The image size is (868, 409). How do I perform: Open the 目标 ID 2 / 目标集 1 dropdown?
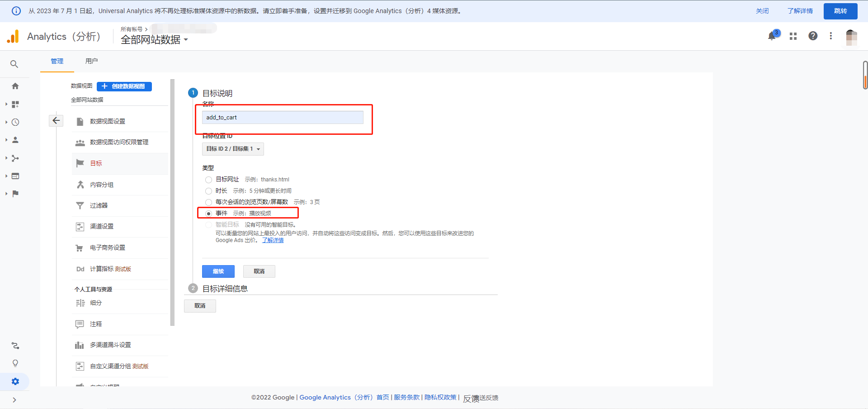[233, 149]
